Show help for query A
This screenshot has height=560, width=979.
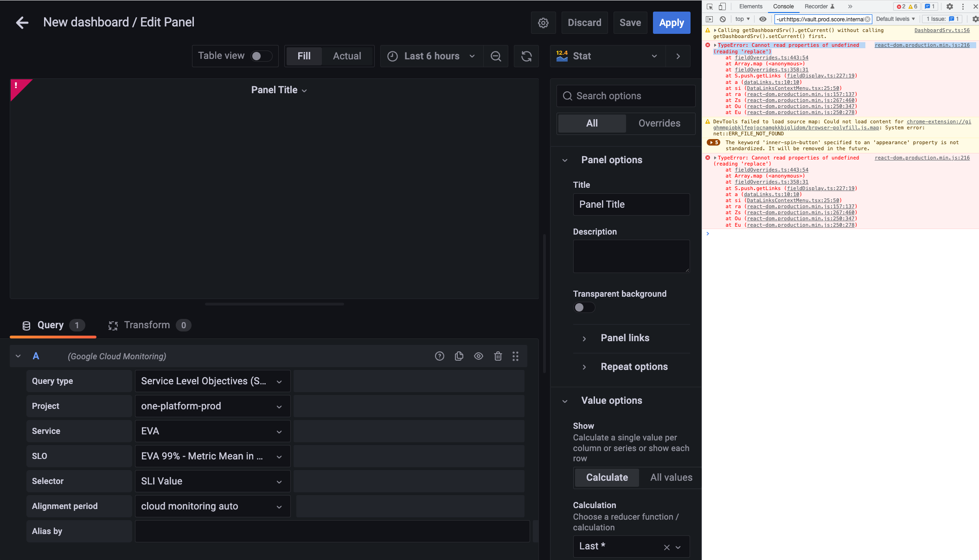[x=440, y=356]
